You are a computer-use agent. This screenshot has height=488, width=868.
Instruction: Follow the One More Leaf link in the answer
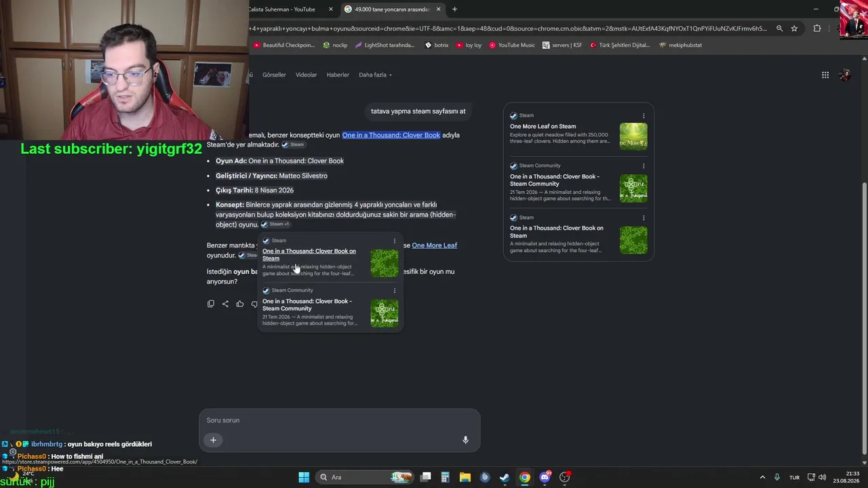pyautogui.click(x=435, y=245)
